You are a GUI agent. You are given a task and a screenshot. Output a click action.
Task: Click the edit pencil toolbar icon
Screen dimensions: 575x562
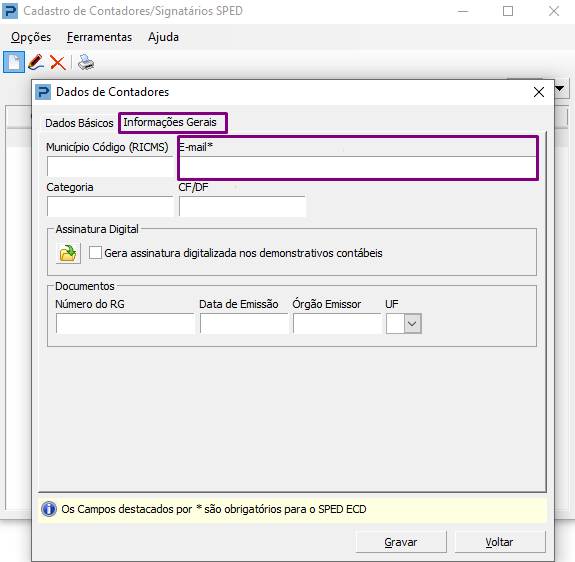(x=36, y=62)
